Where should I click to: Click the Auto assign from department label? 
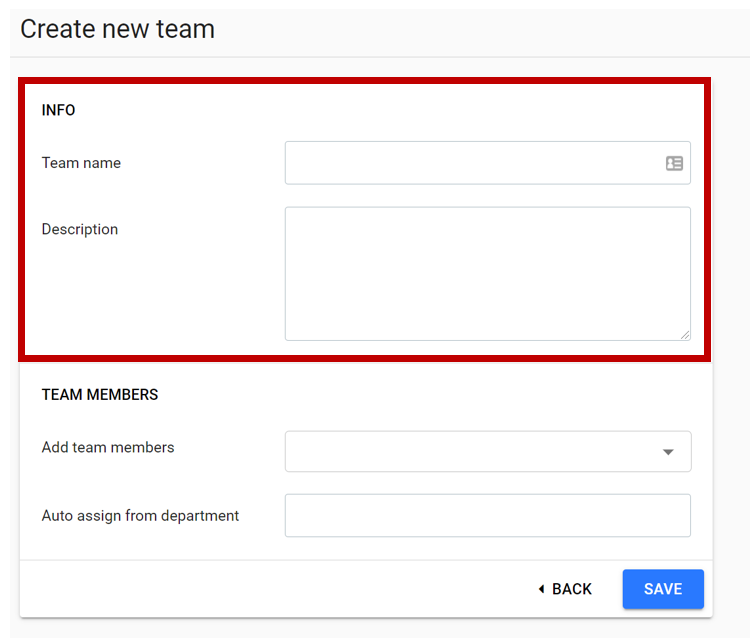pyautogui.click(x=140, y=516)
